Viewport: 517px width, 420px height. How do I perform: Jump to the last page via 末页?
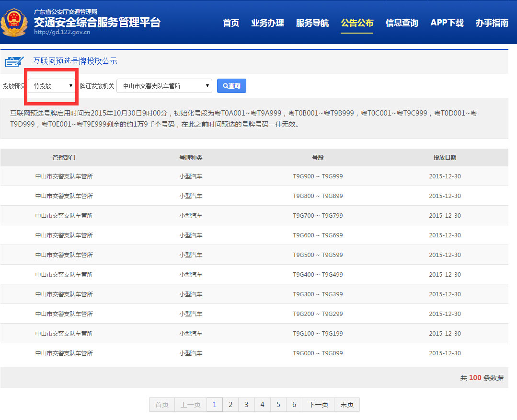pos(346,405)
